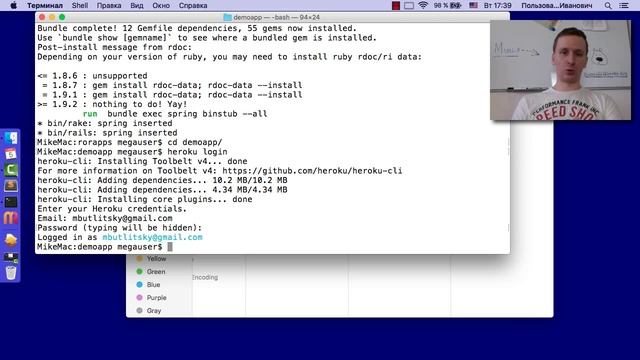Click the 'cd demoapp/' command line
Viewport: 640px width, 360px height.
pos(130,142)
